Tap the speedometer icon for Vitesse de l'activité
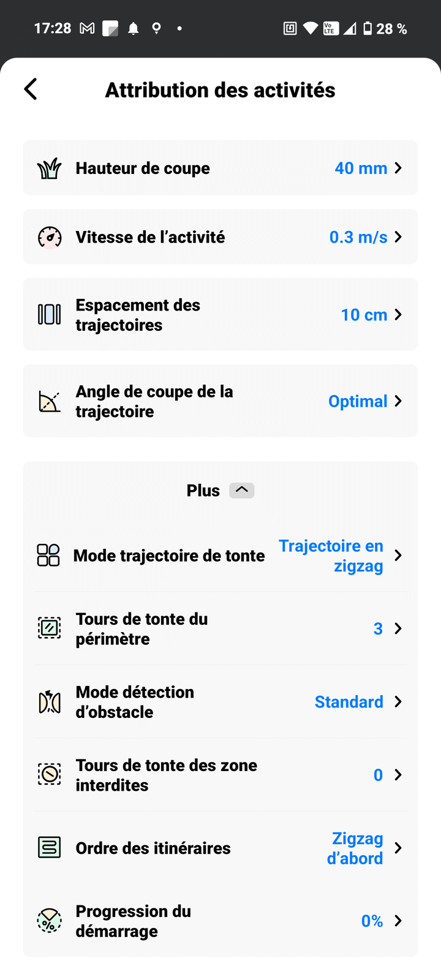Viewport: 441px width, 980px height. coord(50,237)
